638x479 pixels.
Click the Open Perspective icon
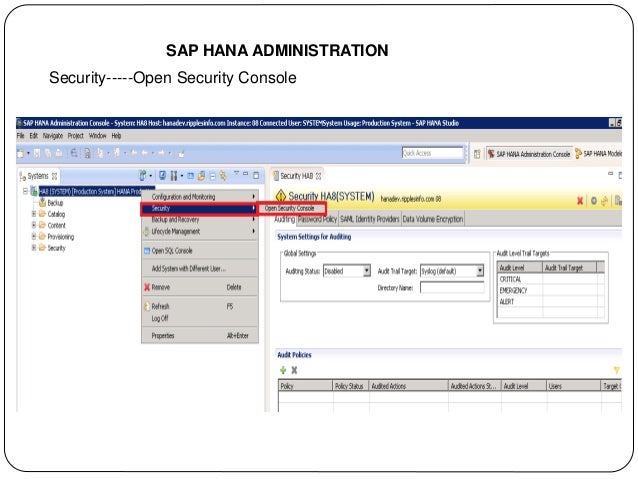[477, 154]
